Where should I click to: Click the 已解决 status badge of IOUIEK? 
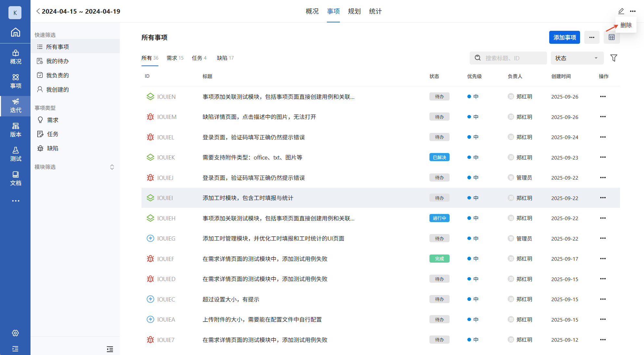pyautogui.click(x=439, y=158)
